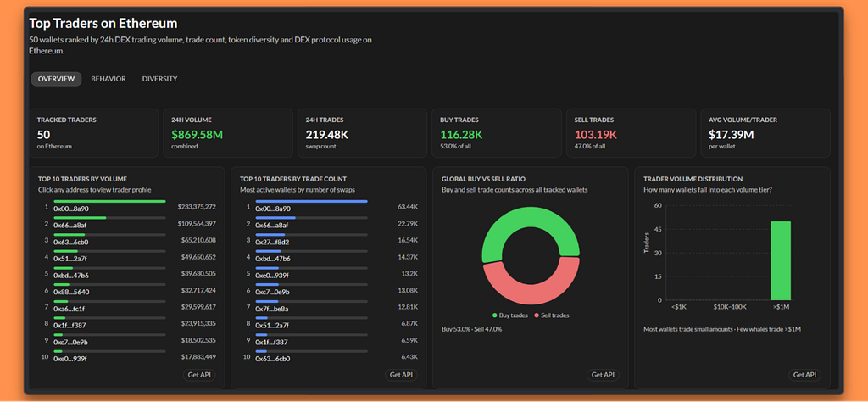Click Get API in Volume Distribution panel
868x402 pixels.
[x=805, y=375]
